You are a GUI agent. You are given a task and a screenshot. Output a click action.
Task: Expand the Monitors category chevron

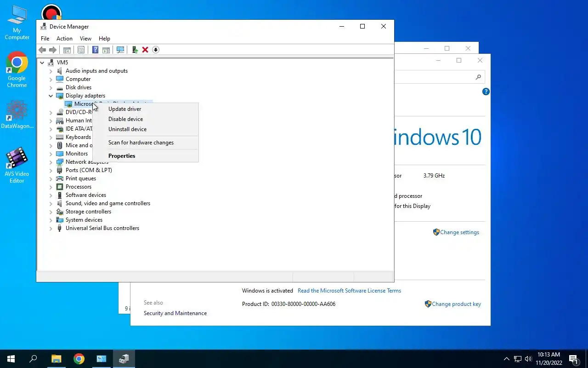51,154
